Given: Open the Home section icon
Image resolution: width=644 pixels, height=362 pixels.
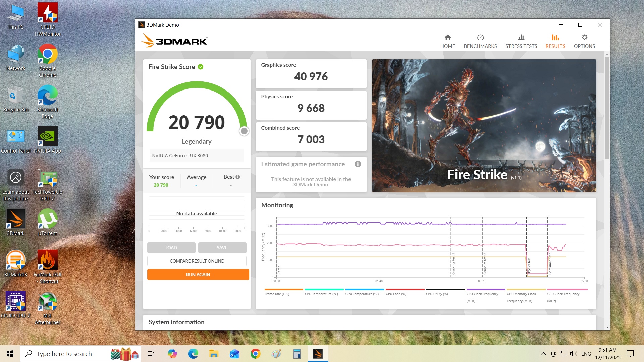Looking at the screenshot, I should point(447,37).
